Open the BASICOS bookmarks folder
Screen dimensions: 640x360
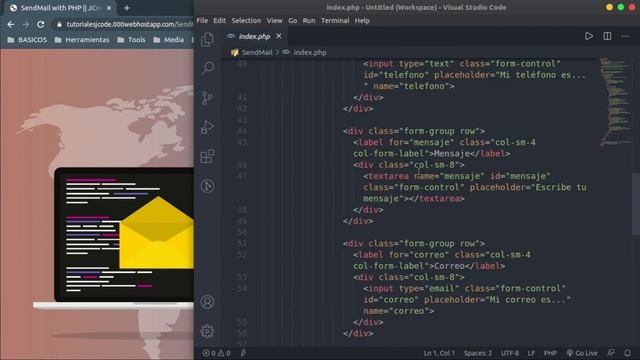point(27,40)
